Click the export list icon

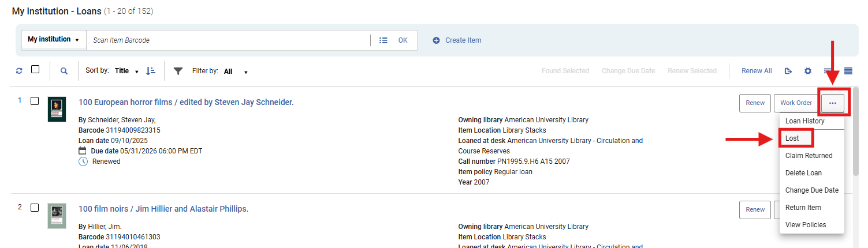tap(788, 71)
